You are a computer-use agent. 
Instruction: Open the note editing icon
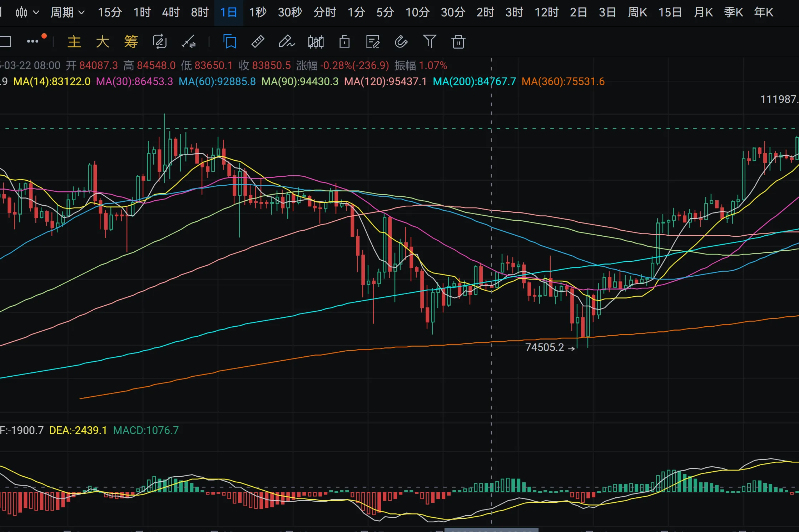tap(373, 42)
